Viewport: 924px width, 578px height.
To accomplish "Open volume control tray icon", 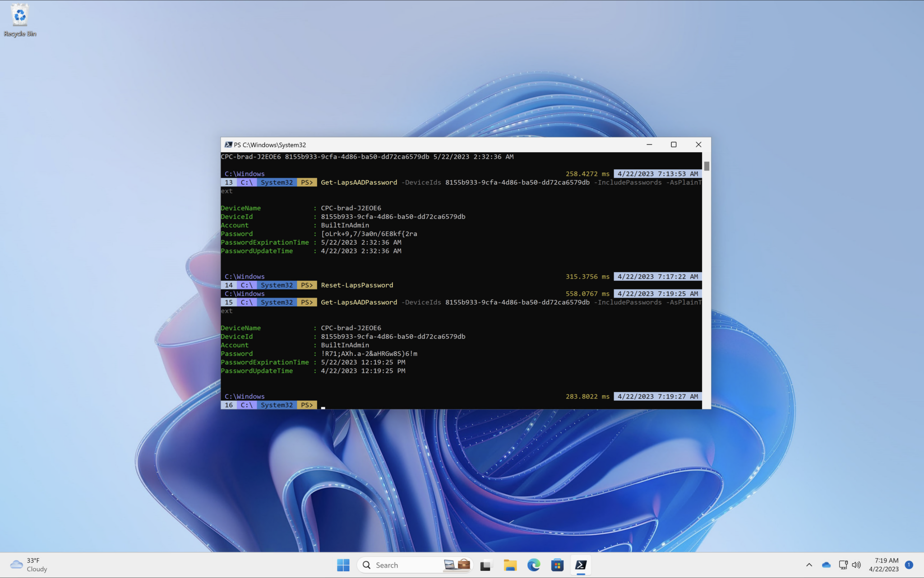I will click(x=856, y=565).
